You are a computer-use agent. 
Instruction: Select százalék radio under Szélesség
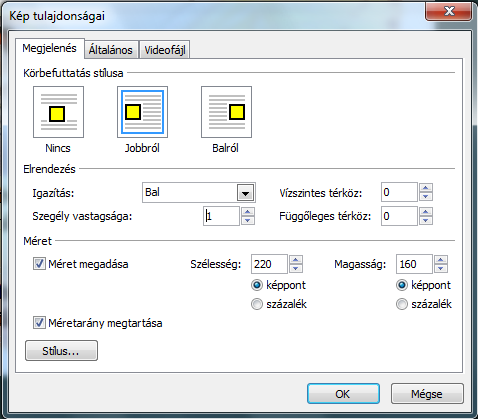[257, 304]
